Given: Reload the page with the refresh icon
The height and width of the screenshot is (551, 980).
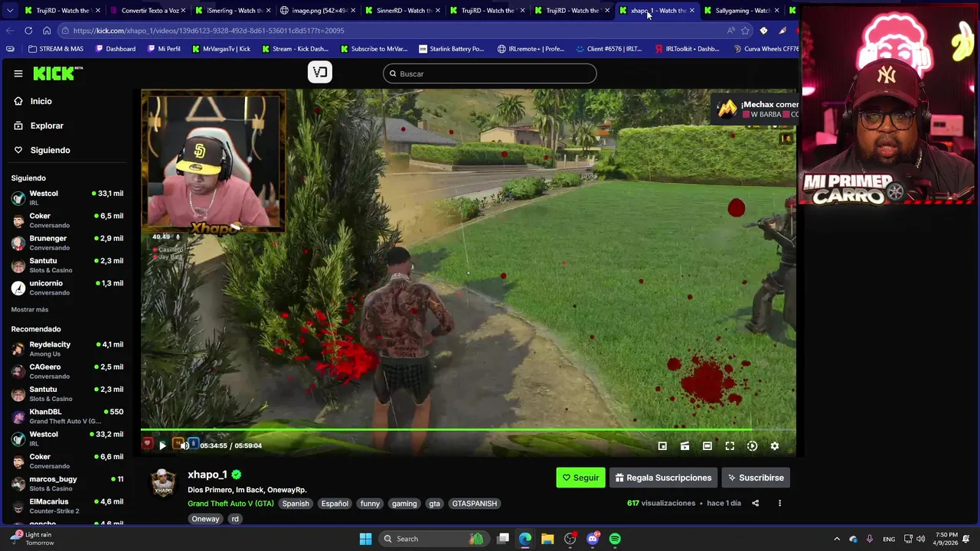Looking at the screenshot, I should click(28, 31).
